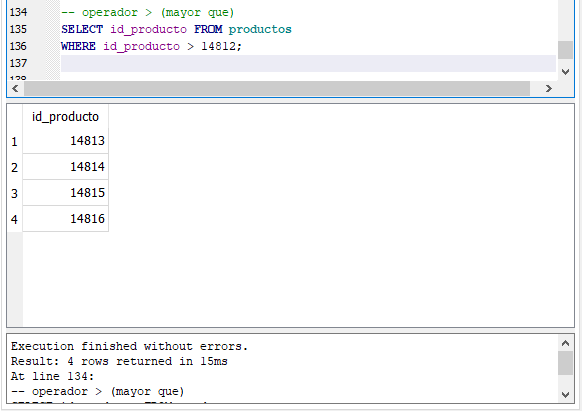585x416 pixels.
Task: Click line number 134 in editor gutter
Action: tap(18, 12)
